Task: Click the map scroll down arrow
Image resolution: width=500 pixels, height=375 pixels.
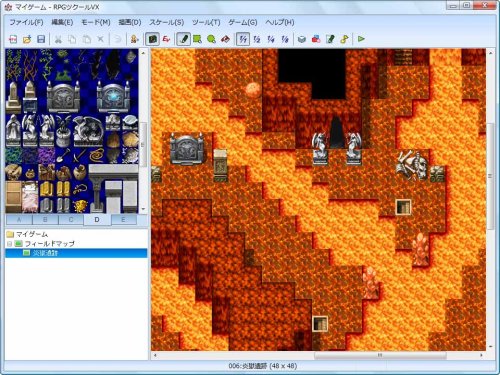Action: click(490, 347)
